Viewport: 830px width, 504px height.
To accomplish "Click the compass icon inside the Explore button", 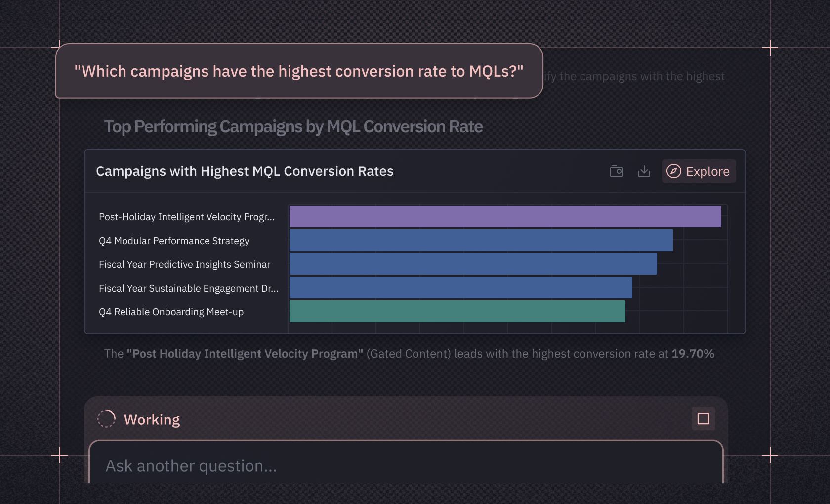I will tap(673, 171).
